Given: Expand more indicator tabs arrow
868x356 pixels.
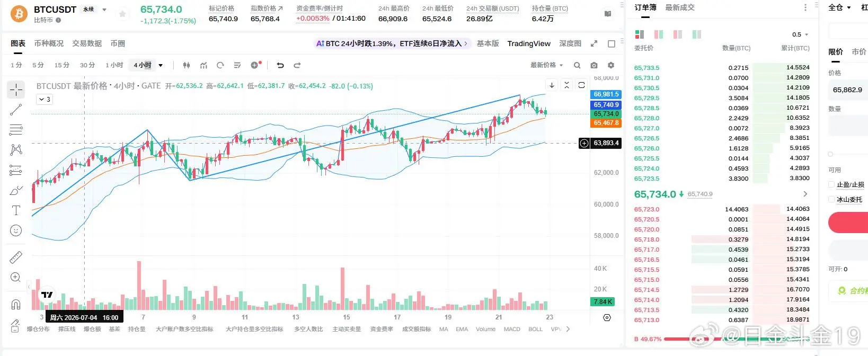Looking at the screenshot, I should click(x=568, y=329).
